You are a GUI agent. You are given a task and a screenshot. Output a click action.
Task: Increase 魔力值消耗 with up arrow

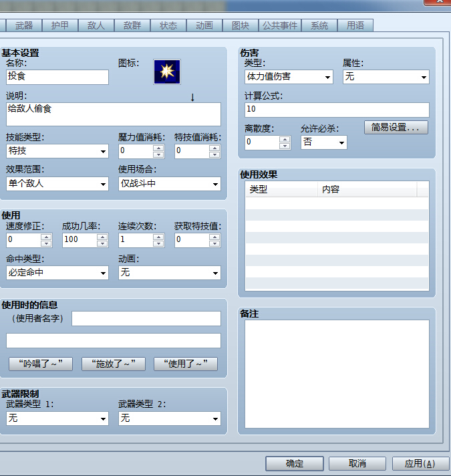pyautogui.click(x=158, y=148)
